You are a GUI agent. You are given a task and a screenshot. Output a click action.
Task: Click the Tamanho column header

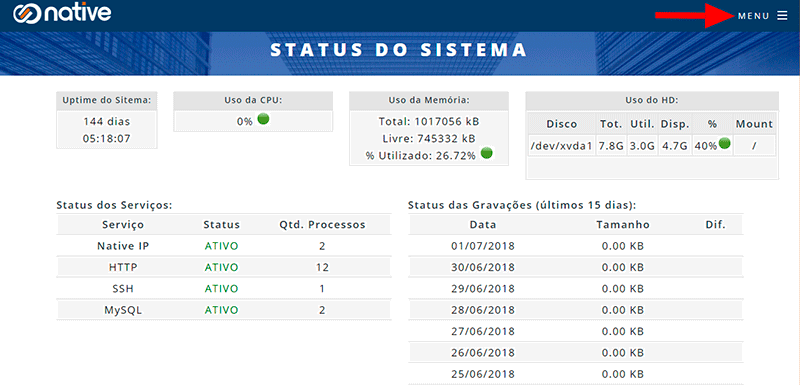pos(622,224)
